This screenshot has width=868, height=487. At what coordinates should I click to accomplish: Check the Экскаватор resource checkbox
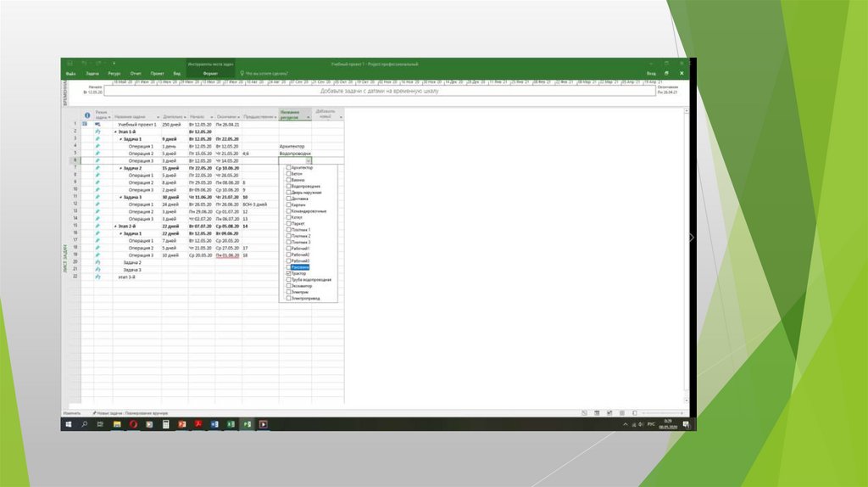pyautogui.click(x=288, y=286)
